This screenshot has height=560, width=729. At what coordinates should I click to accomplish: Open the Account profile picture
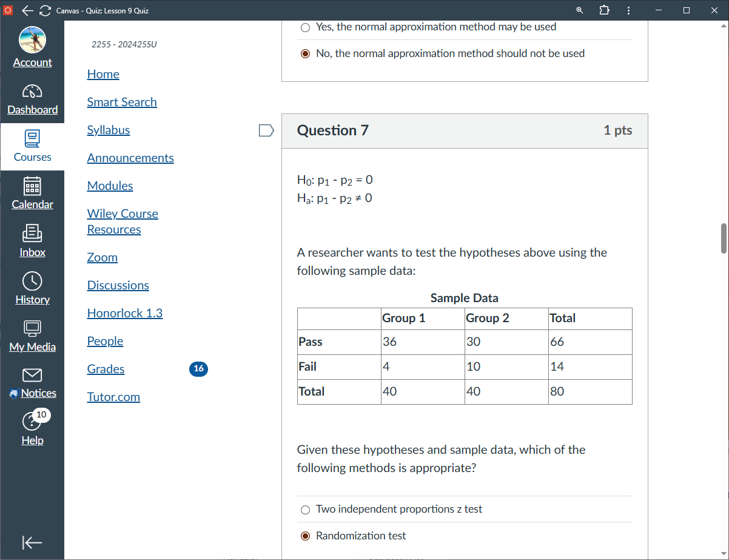coord(32,39)
